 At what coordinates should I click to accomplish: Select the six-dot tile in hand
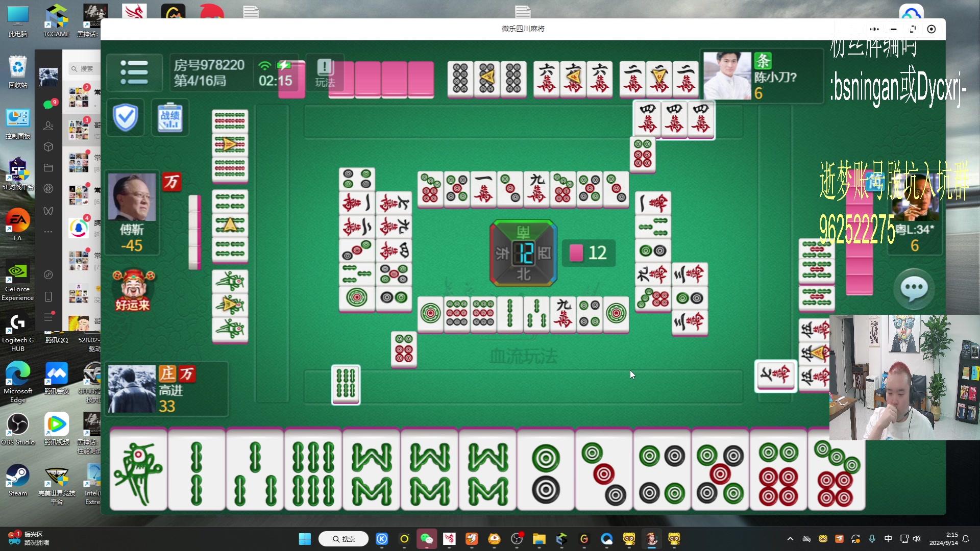[778, 470]
